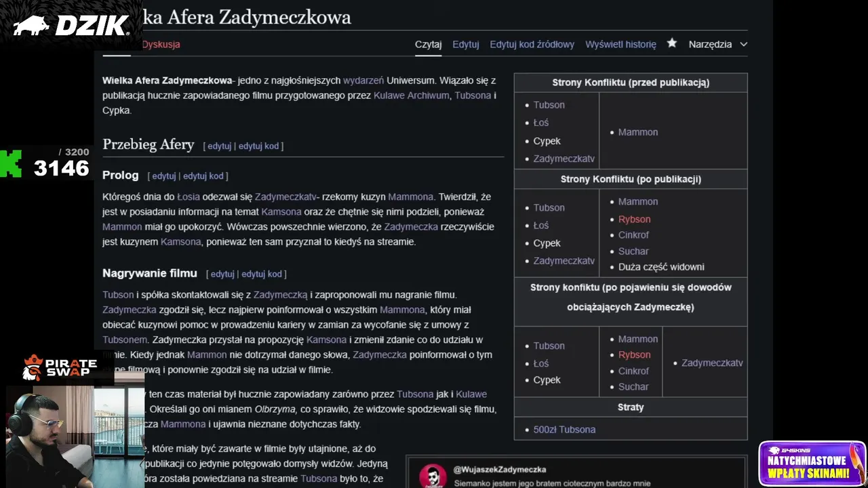Click edytuj next to Przebieg Afery heading
Screen dimensions: 868x488
pyautogui.click(x=219, y=146)
